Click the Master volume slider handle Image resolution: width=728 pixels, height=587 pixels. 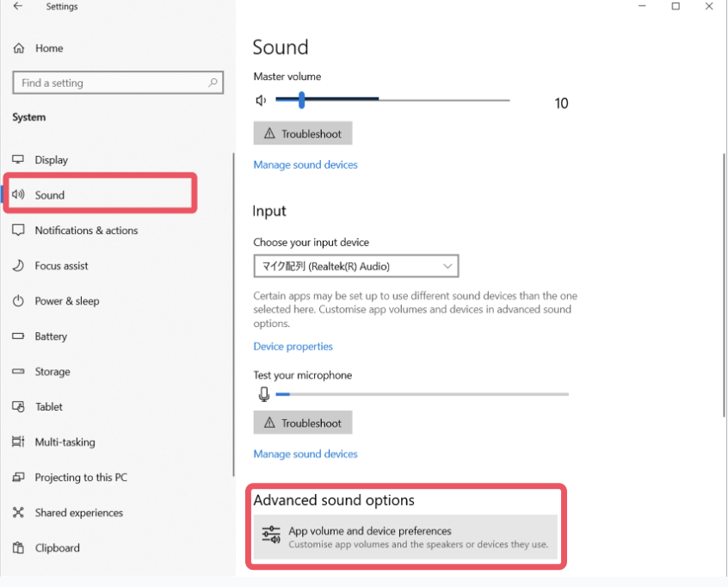[x=302, y=100]
